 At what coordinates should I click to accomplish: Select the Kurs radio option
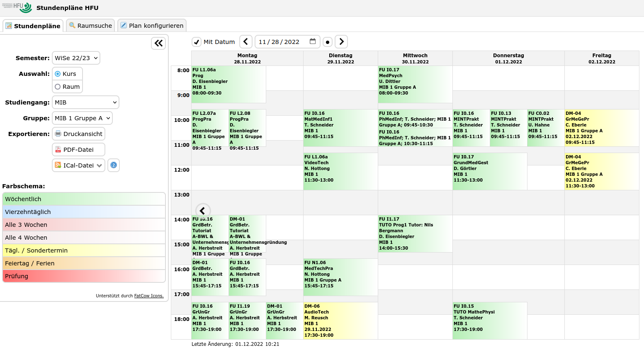point(58,74)
